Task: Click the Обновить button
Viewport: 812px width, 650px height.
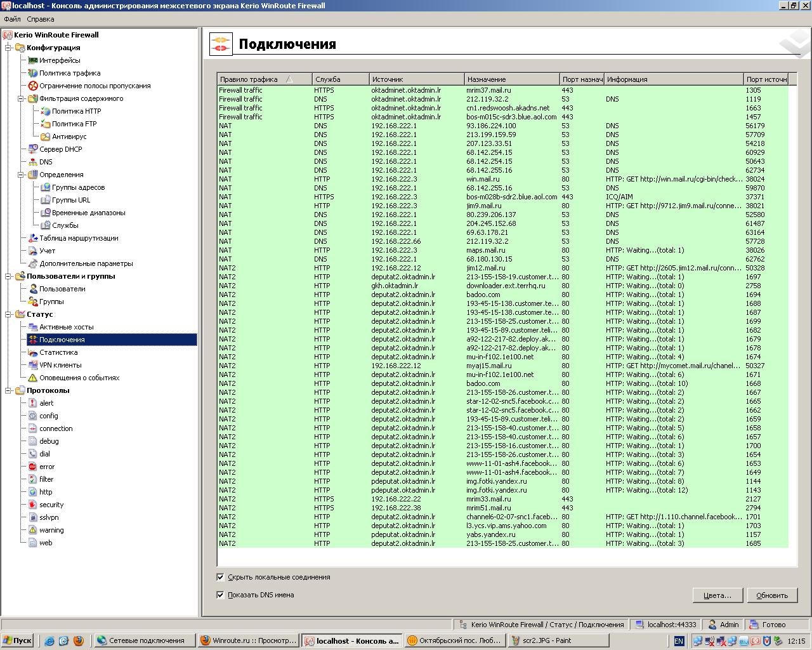Action: 772,595
